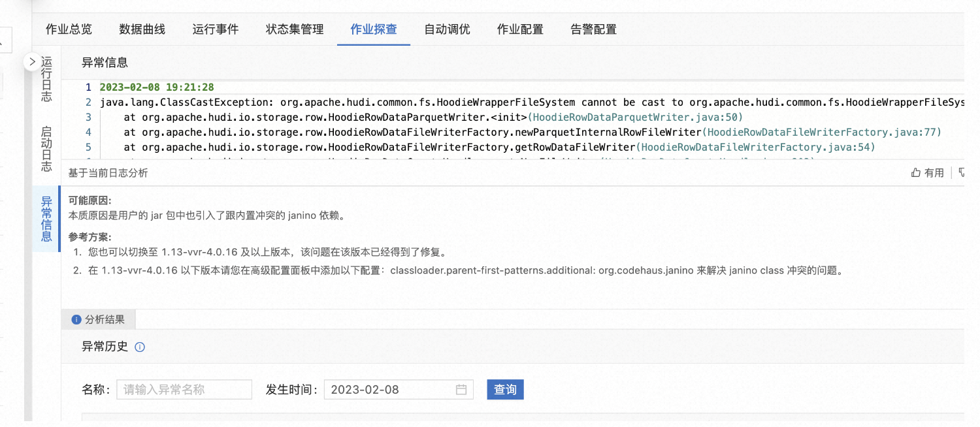
Task: Open the 数据曲线 tab
Action: coord(142,29)
